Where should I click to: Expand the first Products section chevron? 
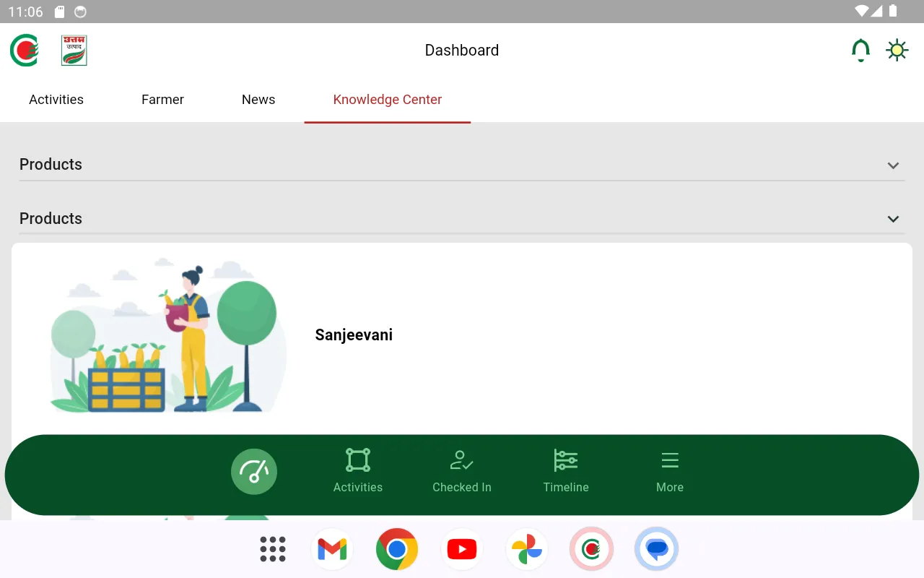point(893,165)
